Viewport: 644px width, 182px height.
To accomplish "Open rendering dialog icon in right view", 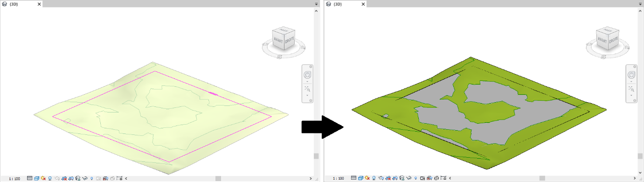I will [x=381, y=178].
